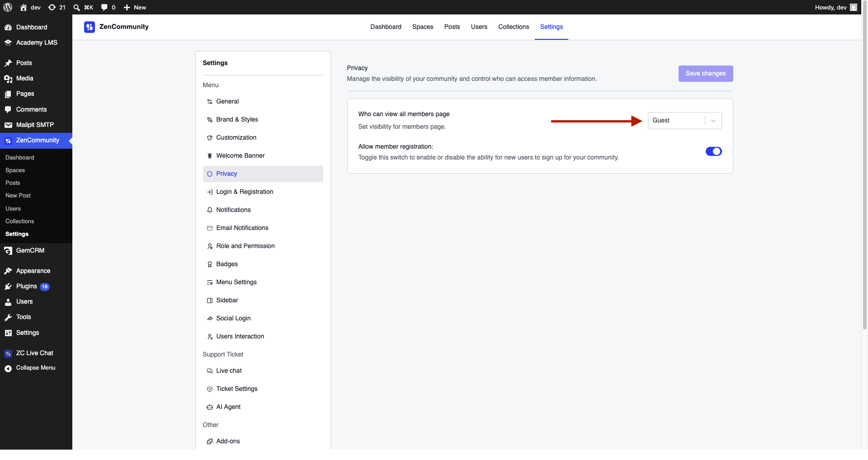The height and width of the screenshot is (460, 868).
Task: Open the dev site home icon
Action: 24,7
